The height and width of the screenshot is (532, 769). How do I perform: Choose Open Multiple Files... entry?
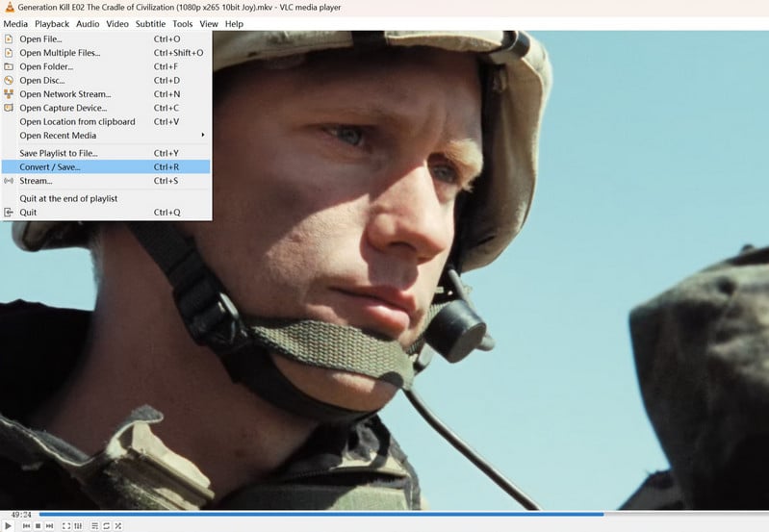(x=106, y=53)
